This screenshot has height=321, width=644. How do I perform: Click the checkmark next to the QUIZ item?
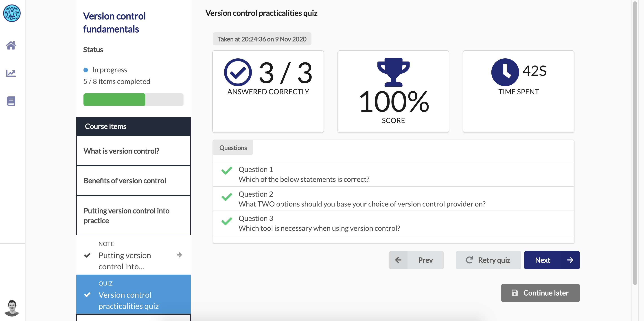pyautogui.click(x=87, y=295)
